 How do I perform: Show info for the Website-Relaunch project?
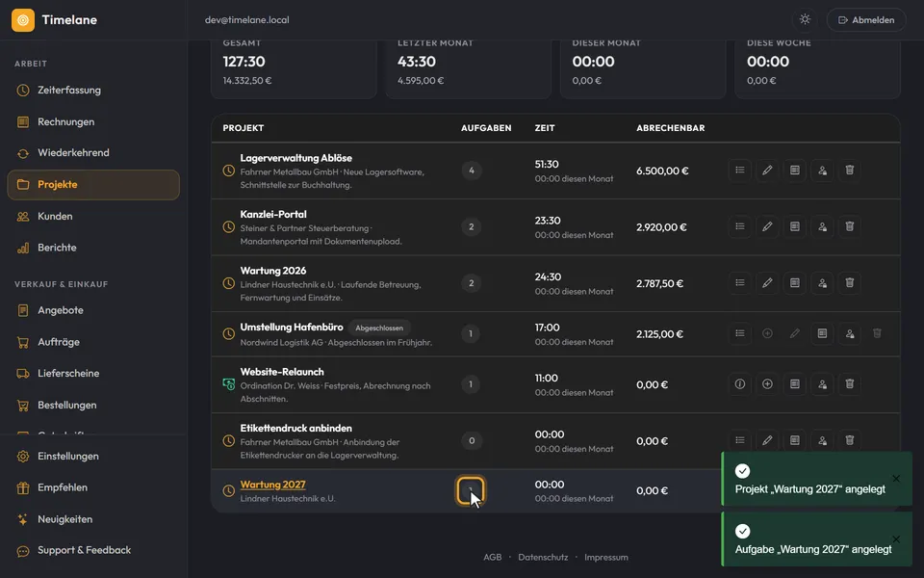click(x=739, y=384)
